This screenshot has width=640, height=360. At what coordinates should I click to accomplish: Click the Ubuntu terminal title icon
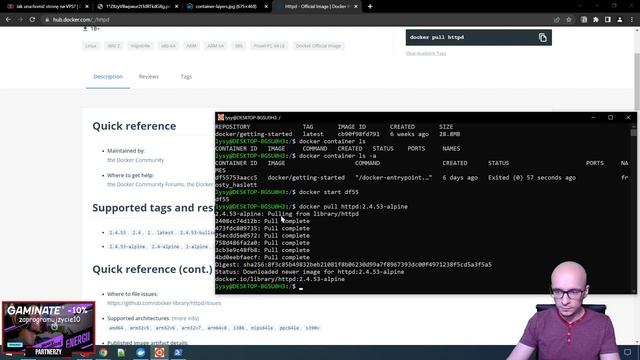221,118
